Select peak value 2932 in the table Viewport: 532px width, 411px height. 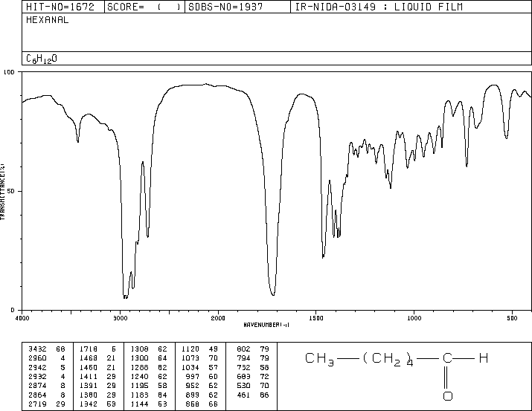click(x=37, y=376)
